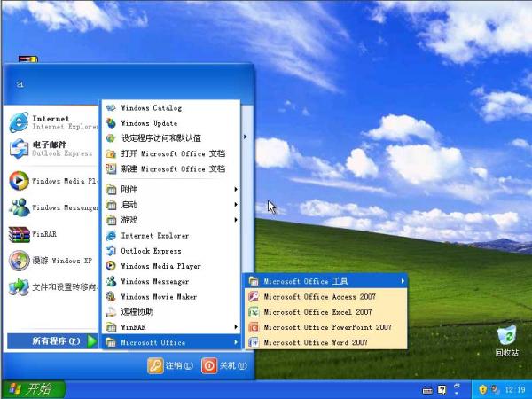Click the Windows Catalog icon

(111, 108)
